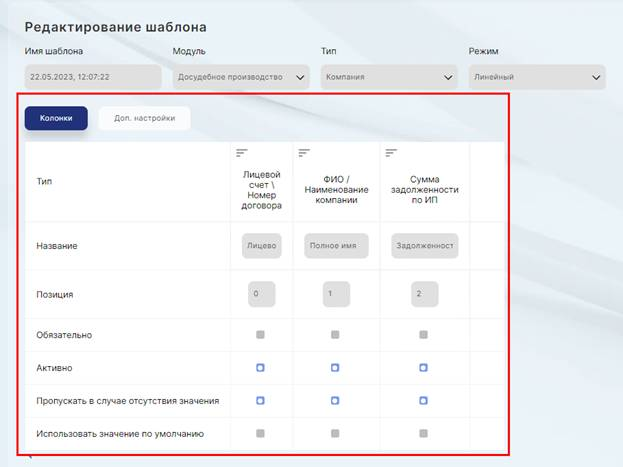The width and height of the screenshot is (623, 467).
Task: Toggle Активно checkbox for Лицевой счет column
Action: coord(260,368)
